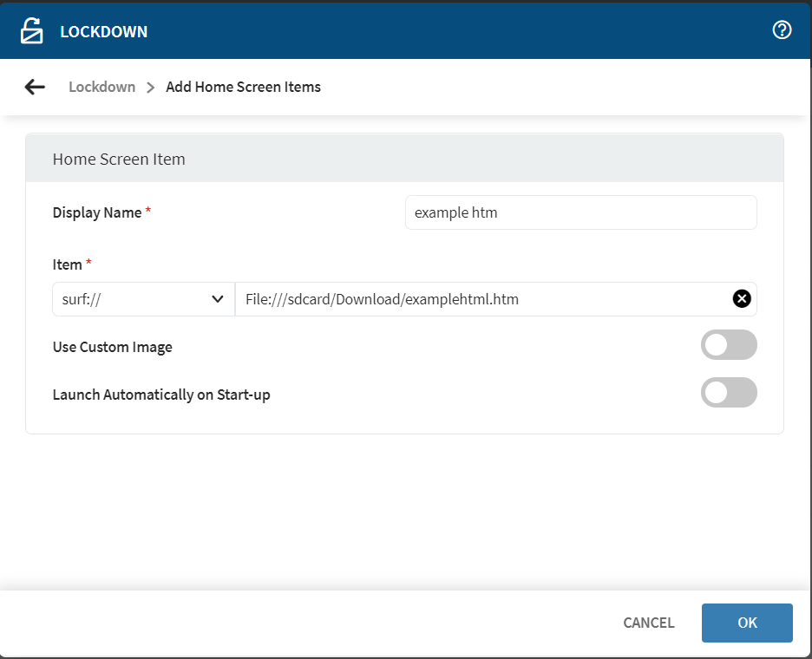Click the Use Custom Image label

pyautogui.click(x=113, y=347)
